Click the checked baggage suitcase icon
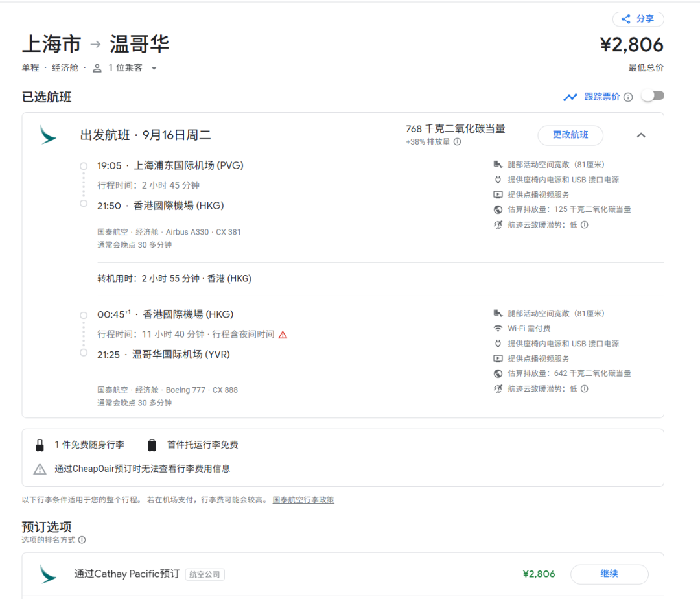The width and height of the screenshot is (700, 599). pos(152,445)
